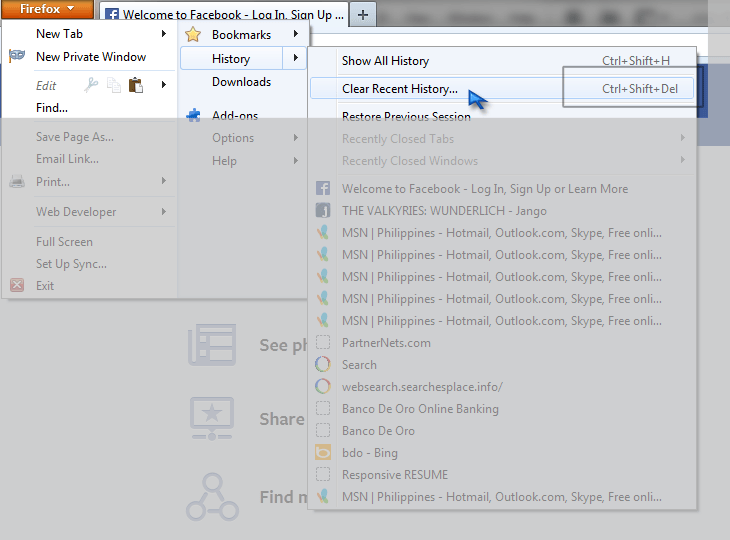Click the Jango favicon in history list

pyautogui.click(x=323, y=210)
